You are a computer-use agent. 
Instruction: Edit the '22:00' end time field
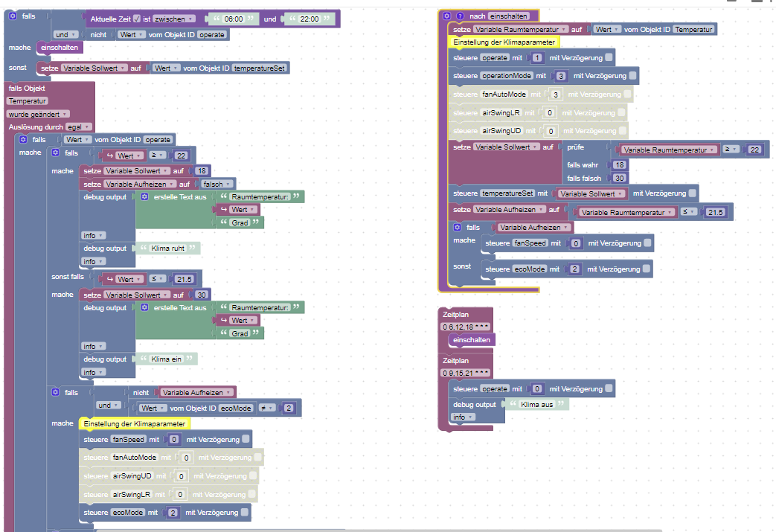[310, 19]
